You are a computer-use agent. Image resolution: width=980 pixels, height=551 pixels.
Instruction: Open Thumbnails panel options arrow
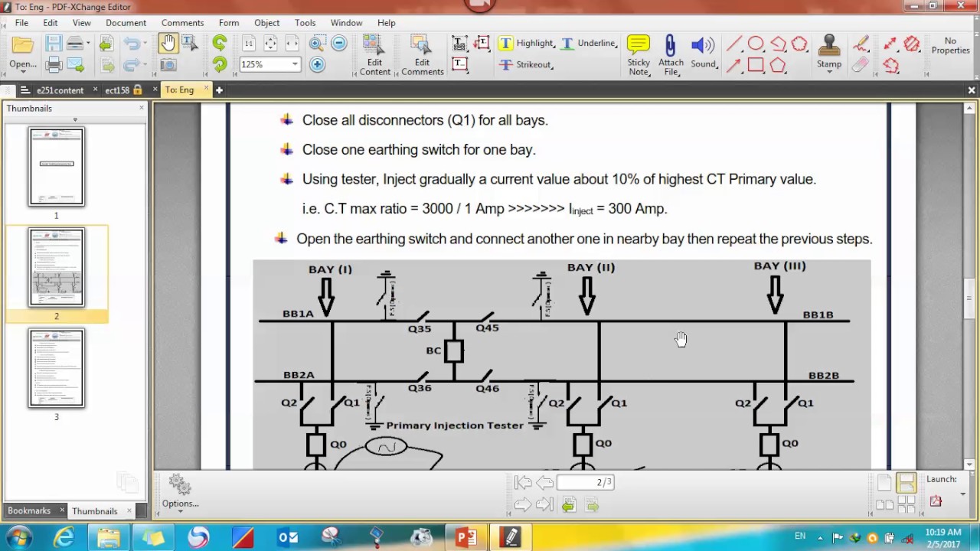75,119
